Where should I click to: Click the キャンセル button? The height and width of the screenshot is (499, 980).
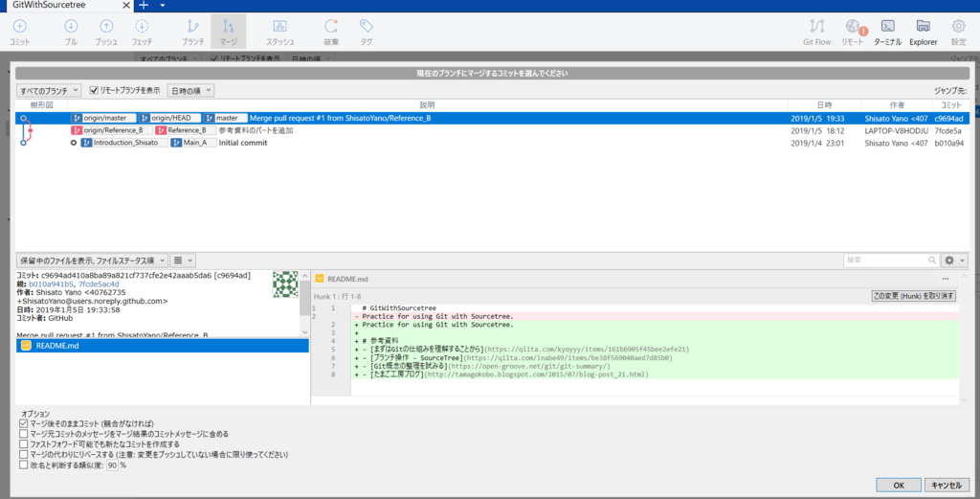[x=947, y=486]
